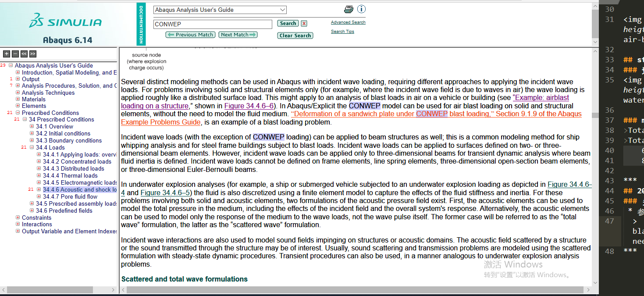The image size is (644, 296).
Task: Open the Search Tips link
Action: [342, 32]
